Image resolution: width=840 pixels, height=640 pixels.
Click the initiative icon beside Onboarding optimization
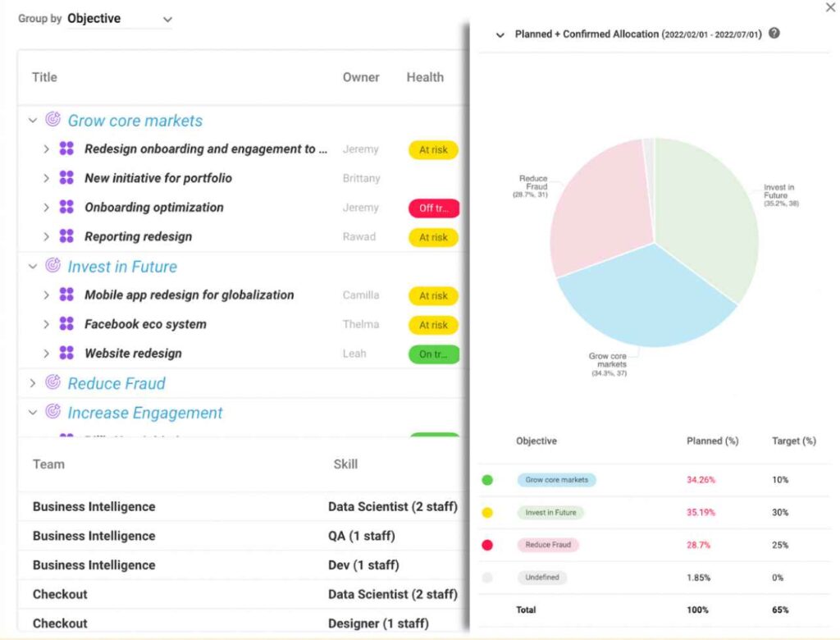[x=66, y=207]
